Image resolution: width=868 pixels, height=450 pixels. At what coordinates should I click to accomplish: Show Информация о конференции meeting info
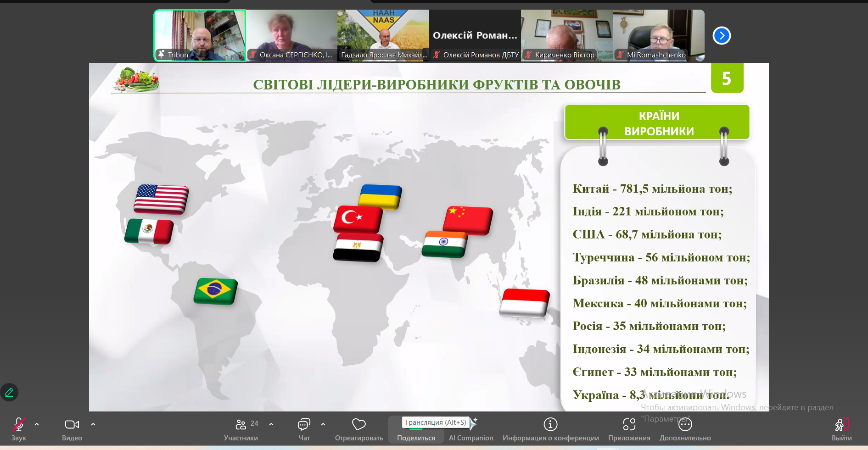pos(550,429)
